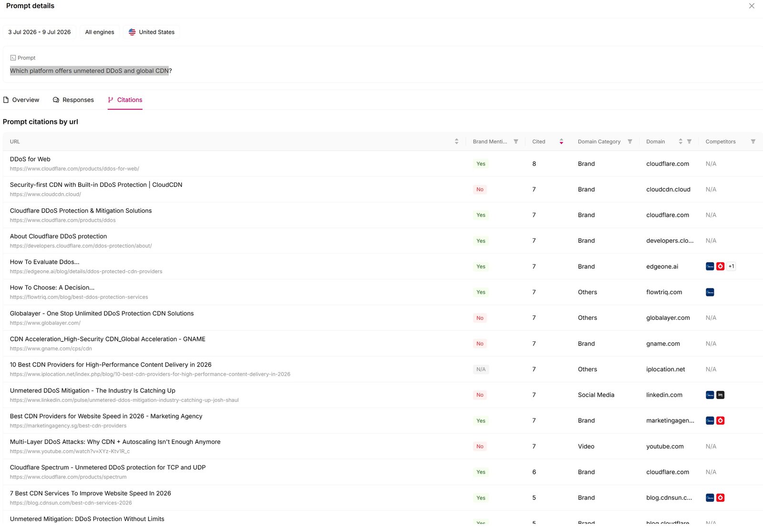
Task: Open the United States country filter
Action: click(151, 32)
